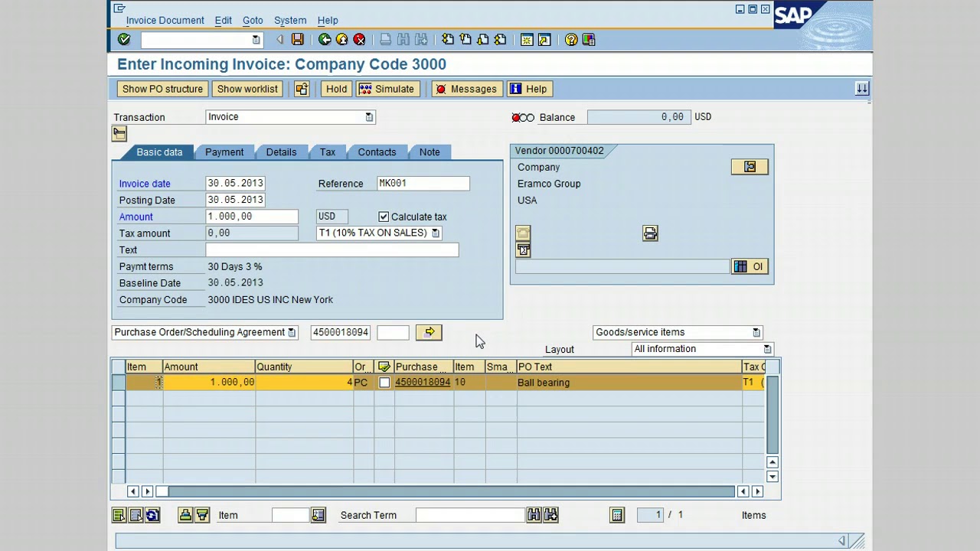Open purchase order link 4500018094 in table
Image resolution: width=980 pixels, height=551 pixels.
click(x=423, y=383)
